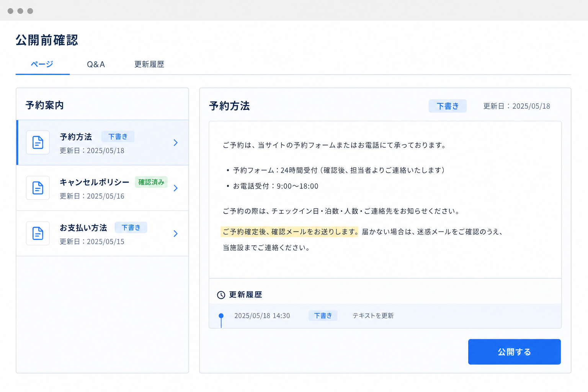
Task: Click the clock icon next to 更新履歴 heading
Action: click(x=221, y=295)
